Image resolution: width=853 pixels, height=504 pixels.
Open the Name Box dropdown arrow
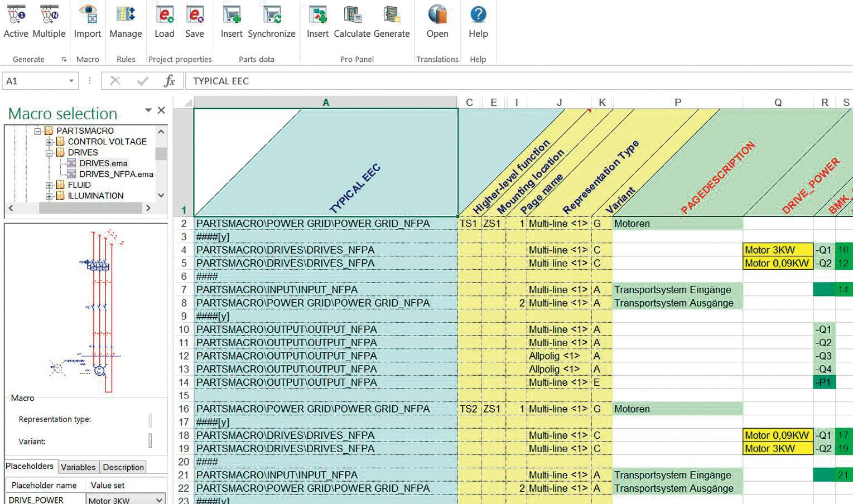[71, 81]
